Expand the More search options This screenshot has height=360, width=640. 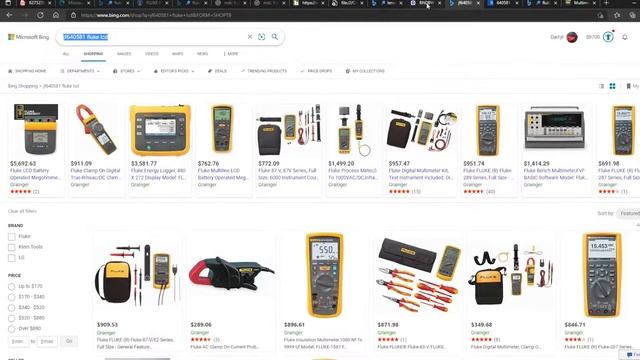(x=231, y=54)
